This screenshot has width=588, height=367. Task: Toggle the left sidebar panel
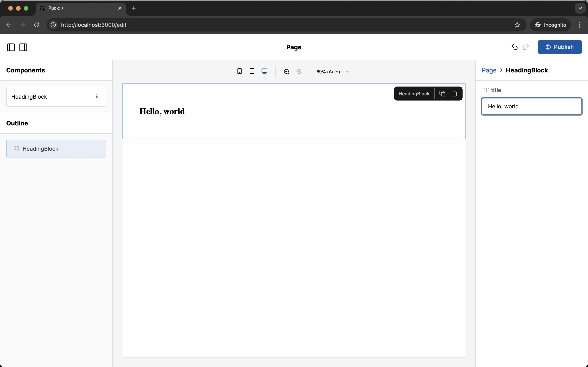pyautogui.click(x=11, y=47)
